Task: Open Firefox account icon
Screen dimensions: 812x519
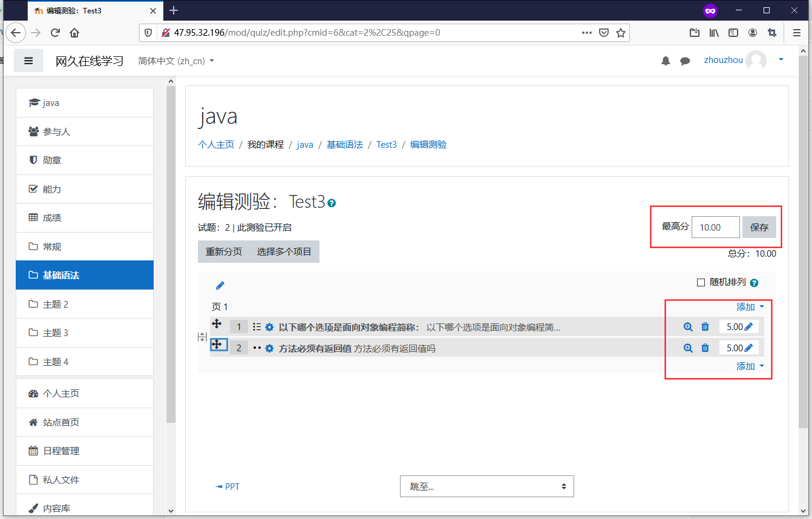Action: [x=753, y=33]
